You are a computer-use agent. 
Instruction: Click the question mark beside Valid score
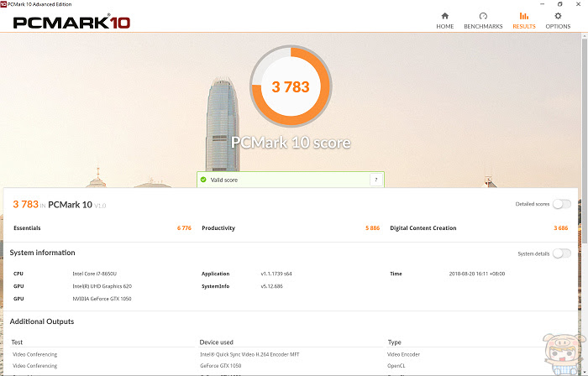coord(375,180)
